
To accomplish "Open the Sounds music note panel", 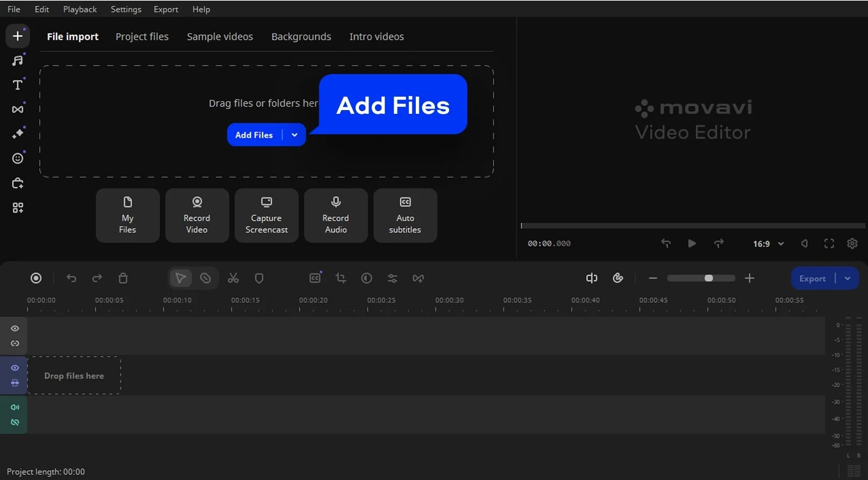I will click(x=18, y=60).
